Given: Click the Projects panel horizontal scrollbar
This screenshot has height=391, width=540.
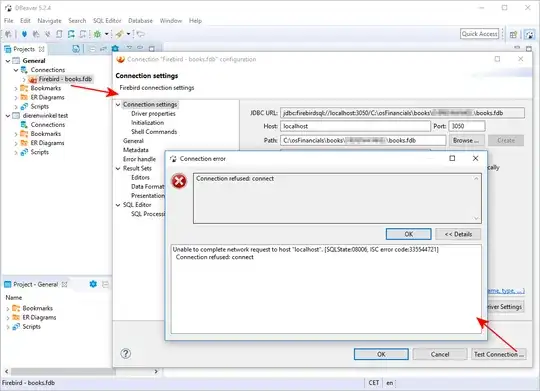Looking at the screenshot, I should point(63,372).
